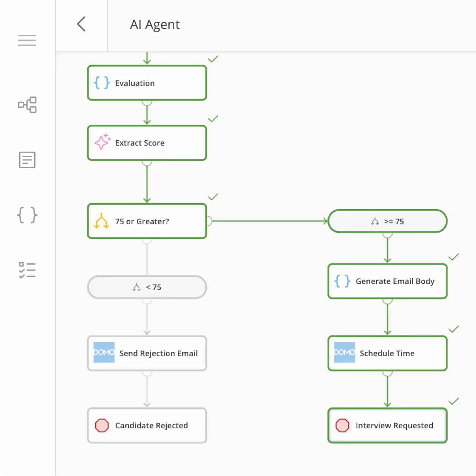Click the output connector below Schedule Time

click(x=387, y=373)
